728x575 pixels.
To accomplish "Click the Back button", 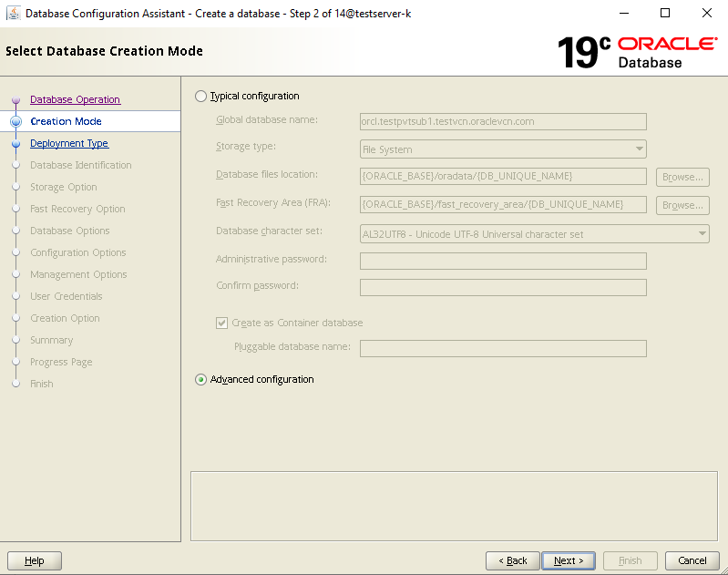I will tap(513, 560).
